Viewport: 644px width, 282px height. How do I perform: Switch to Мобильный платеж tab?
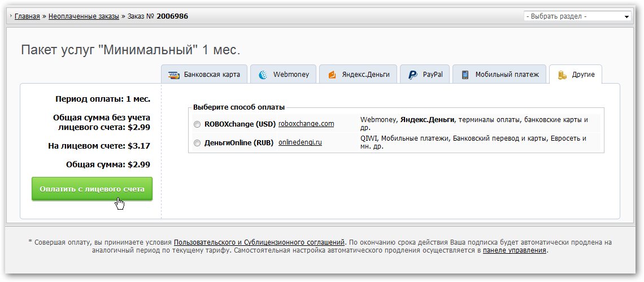499,75
